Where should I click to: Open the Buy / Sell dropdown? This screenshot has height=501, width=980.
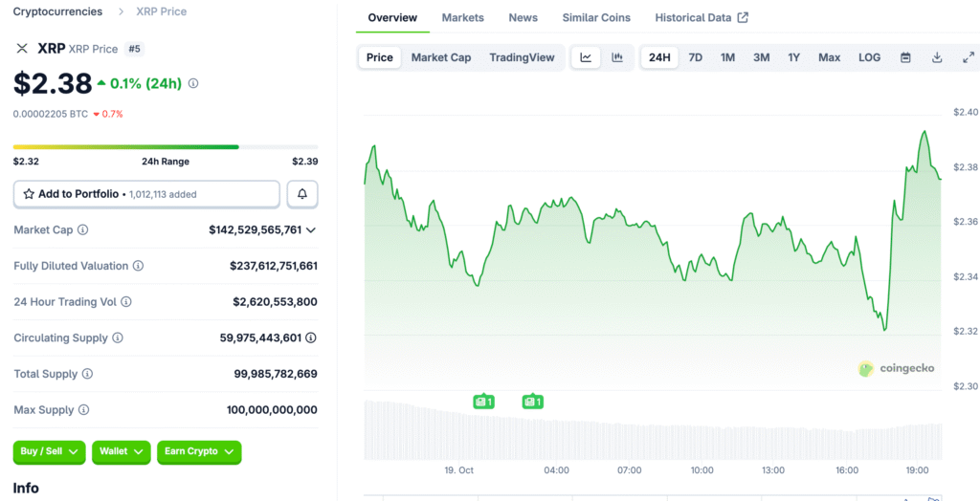click(x=49, y=451)
